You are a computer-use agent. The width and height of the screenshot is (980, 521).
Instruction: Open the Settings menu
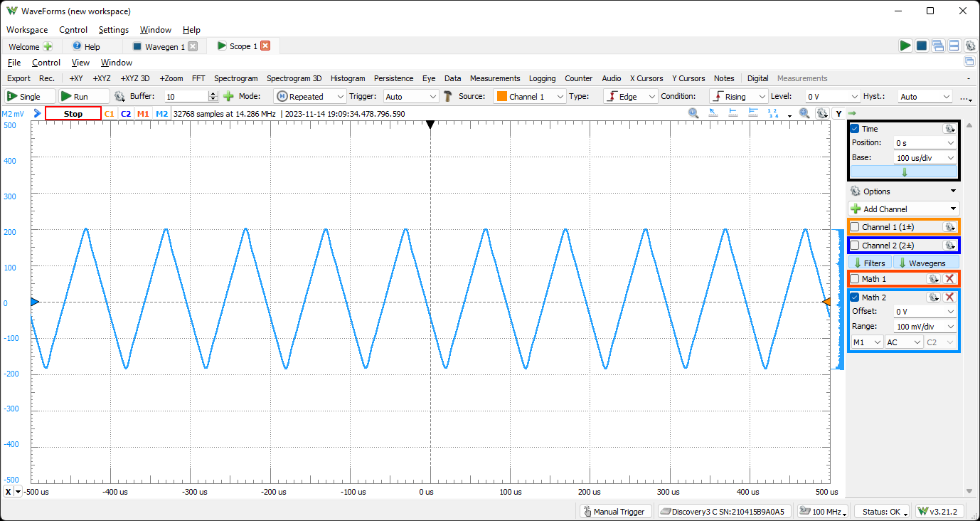(113, 30)
